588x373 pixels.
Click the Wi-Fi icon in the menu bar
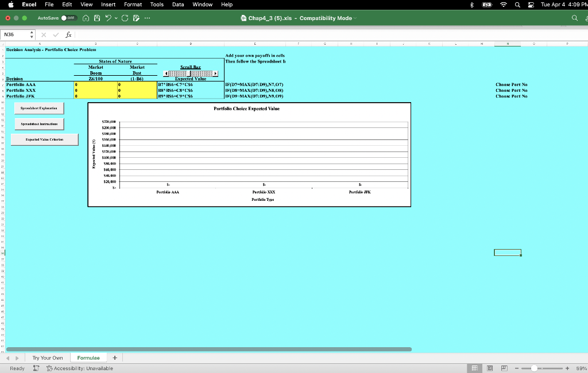[x=503, y=5]
